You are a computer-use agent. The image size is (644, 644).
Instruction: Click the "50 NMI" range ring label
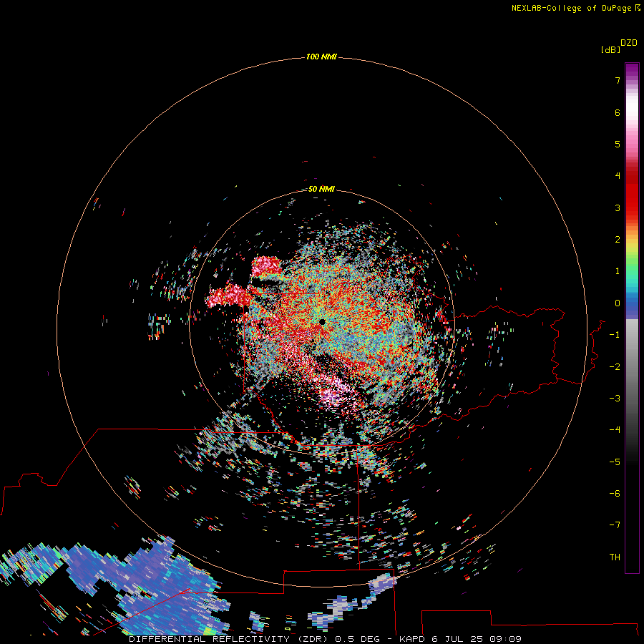pos(321,189)
